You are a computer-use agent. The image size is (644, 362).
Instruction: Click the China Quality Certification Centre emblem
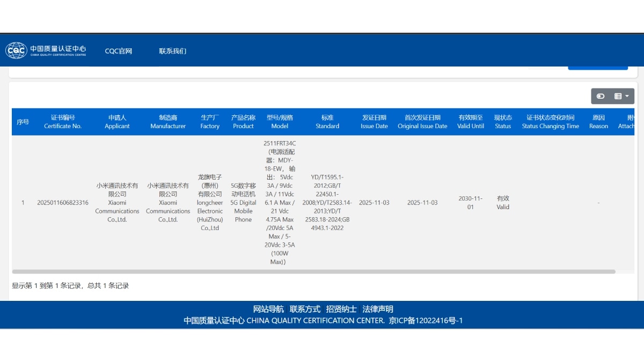coord(16,50)
